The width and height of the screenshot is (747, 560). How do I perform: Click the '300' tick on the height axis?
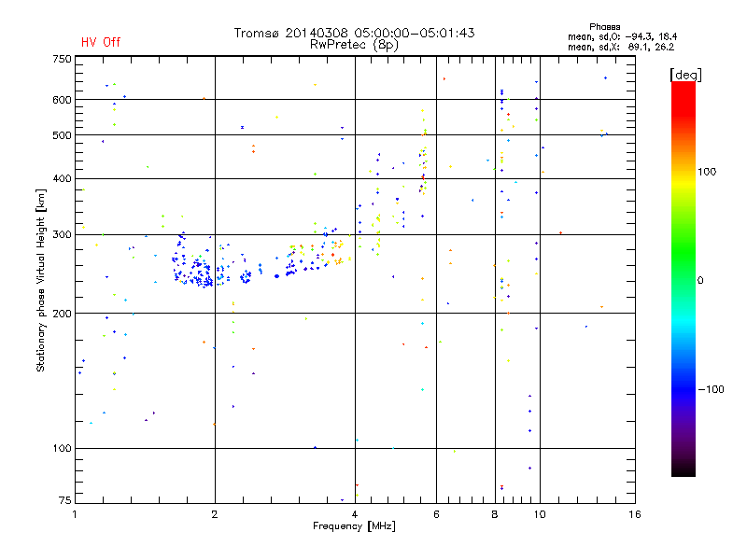62,234
